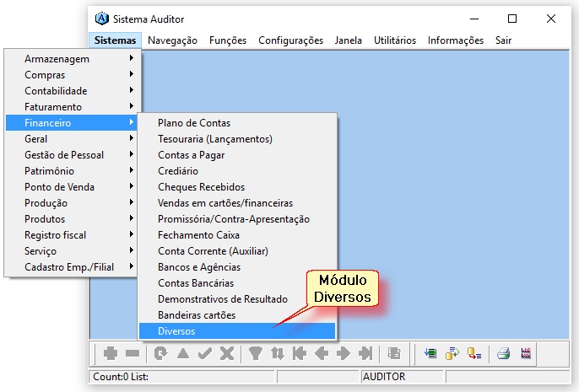The width and height of the screenshot is (579, 392).
Task: Open the Informações menu
Action: [456, 40]
